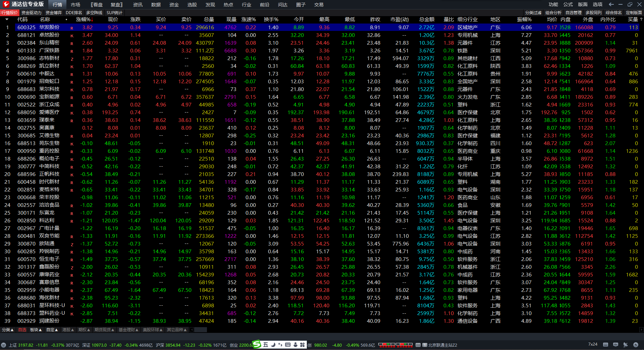Switch to 资金博弈 sub-tab
The image size is (644, 350).
tap(54, 12)
